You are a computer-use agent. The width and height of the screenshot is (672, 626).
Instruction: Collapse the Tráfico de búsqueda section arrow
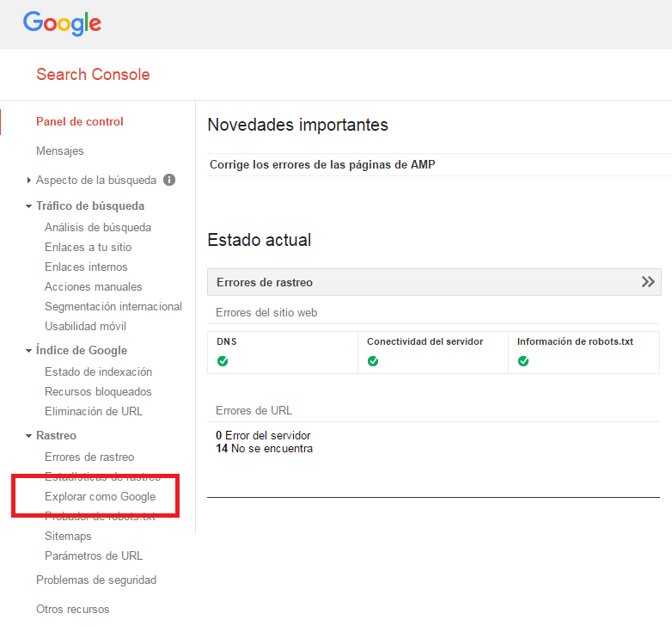tap(28, 206)
